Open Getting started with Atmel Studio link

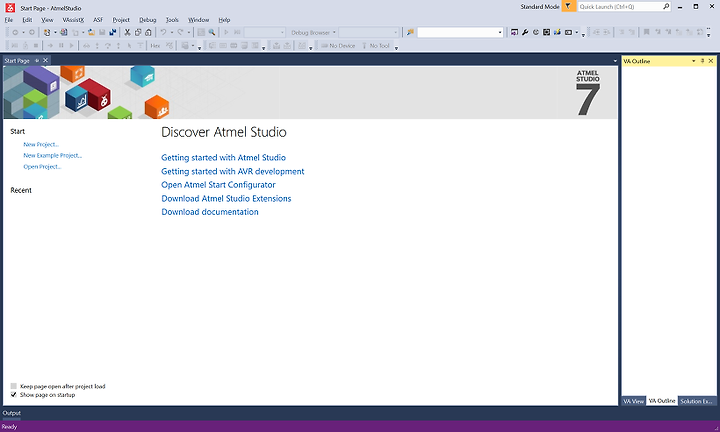224,157
